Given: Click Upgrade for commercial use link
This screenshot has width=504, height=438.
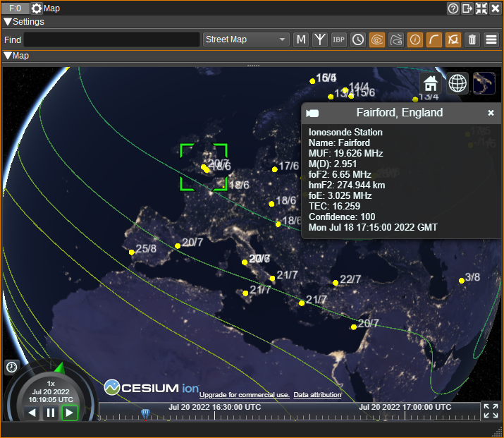Looking at the screenshot, I should (244, 395).
